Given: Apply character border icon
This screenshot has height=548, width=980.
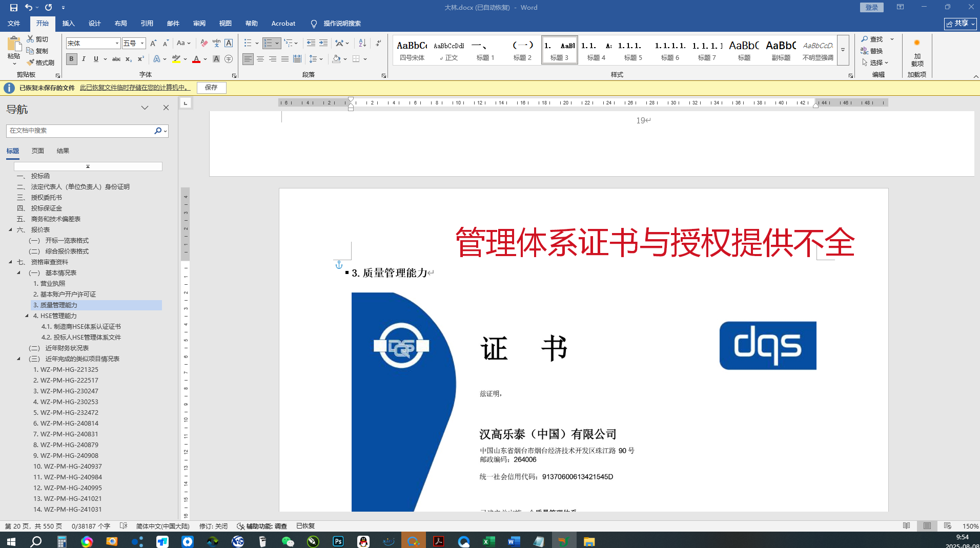Looking at the screenshot, I should 229,44.
